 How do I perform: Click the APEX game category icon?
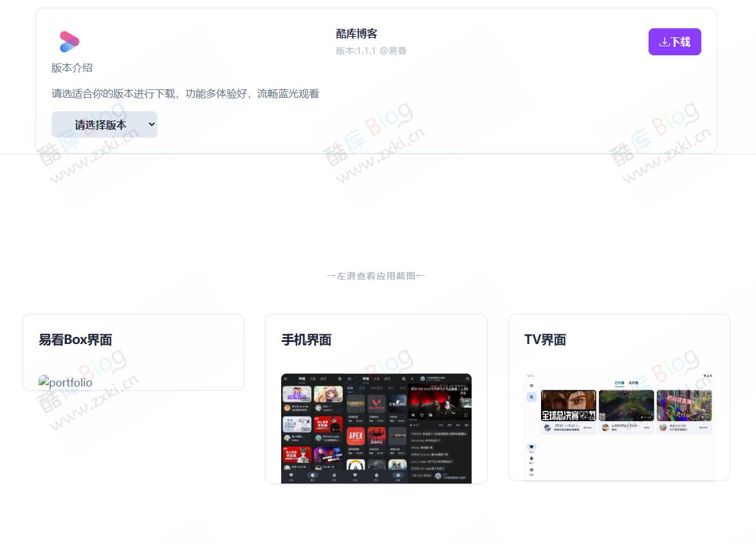[x=355, y=435]
